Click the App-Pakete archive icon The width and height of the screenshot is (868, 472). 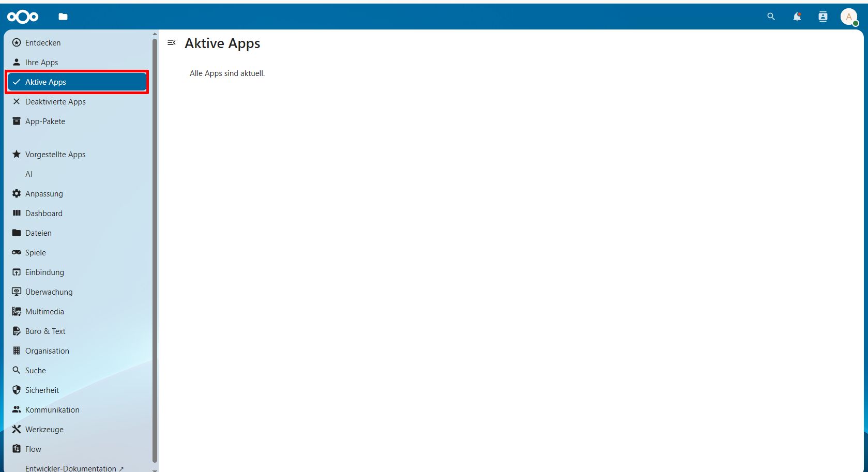[x=17, y=121]
